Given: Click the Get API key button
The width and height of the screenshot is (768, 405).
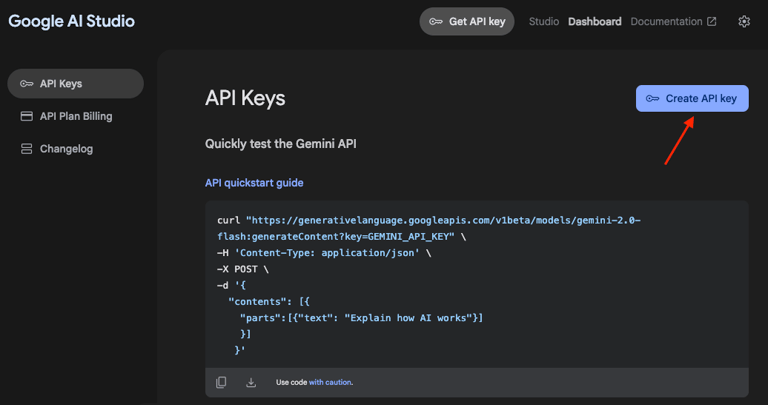Looking at the screenshot, I should [x=467, y=22].
